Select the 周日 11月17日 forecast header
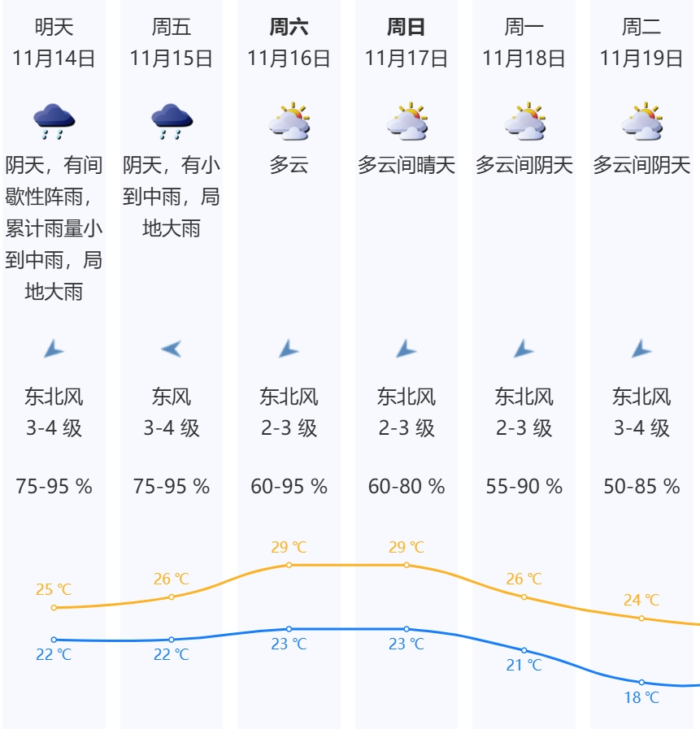The height and width of the screenshot is (729, 700). [407, 43]
